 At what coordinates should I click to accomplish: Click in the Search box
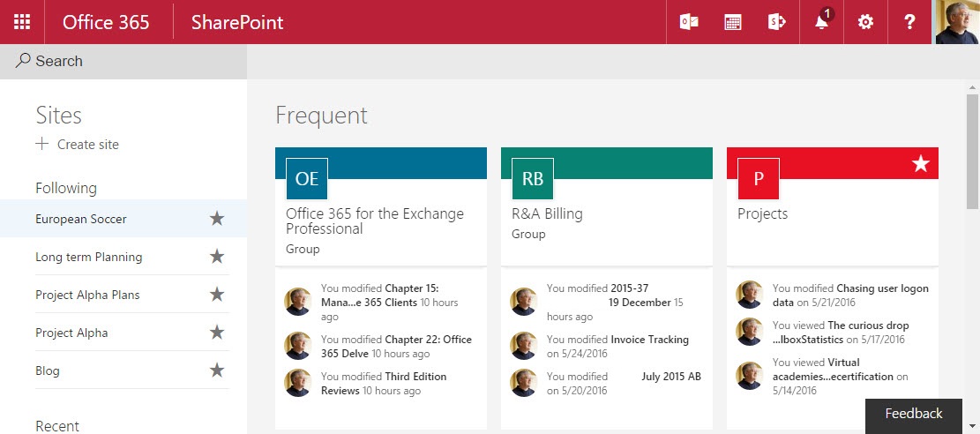123,61
